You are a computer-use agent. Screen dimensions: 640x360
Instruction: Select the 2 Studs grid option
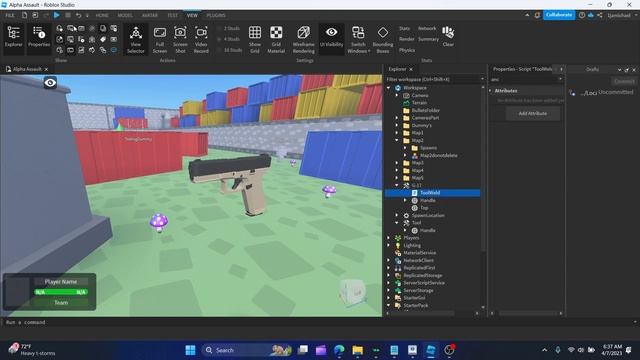tap(229, 28)
